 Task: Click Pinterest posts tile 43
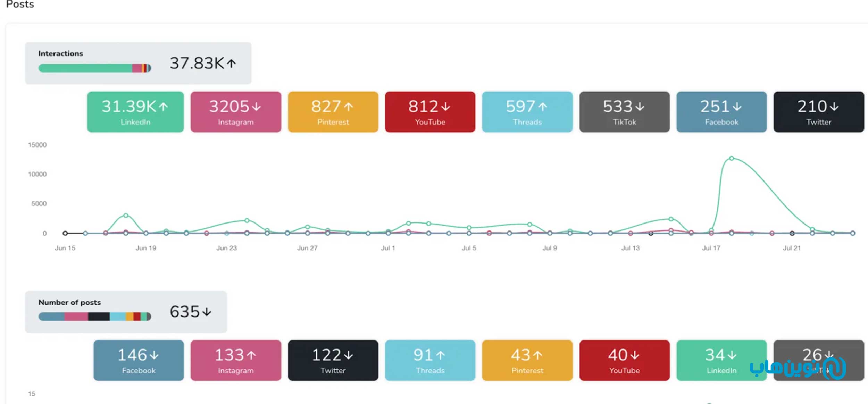(527, 360)
